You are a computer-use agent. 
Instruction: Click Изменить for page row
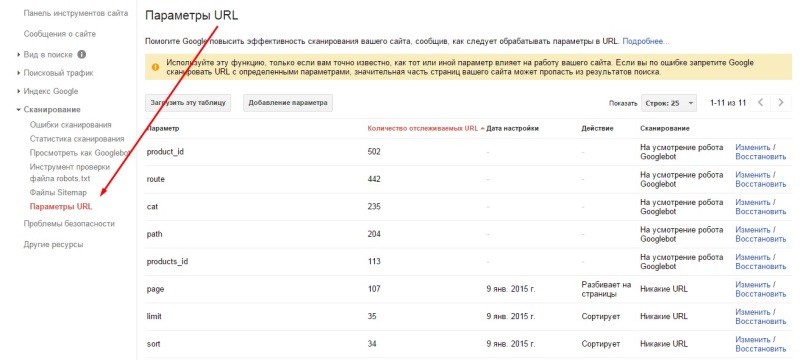[x=753, y=285]
